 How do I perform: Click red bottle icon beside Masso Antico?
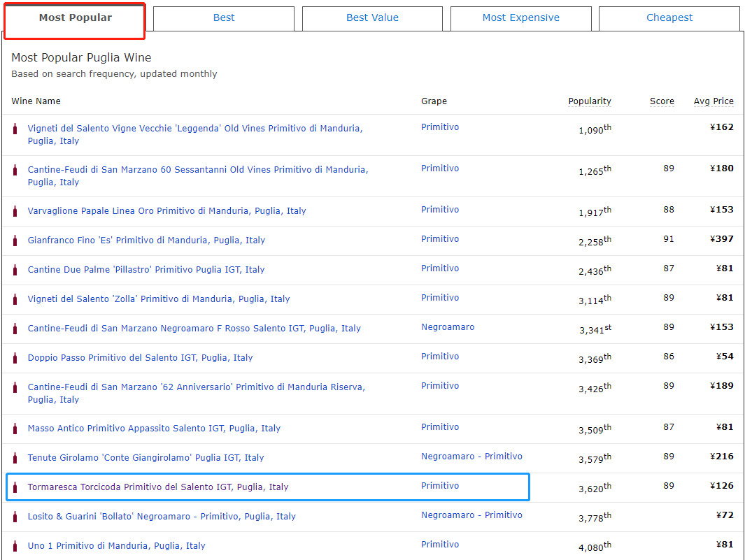15,429
